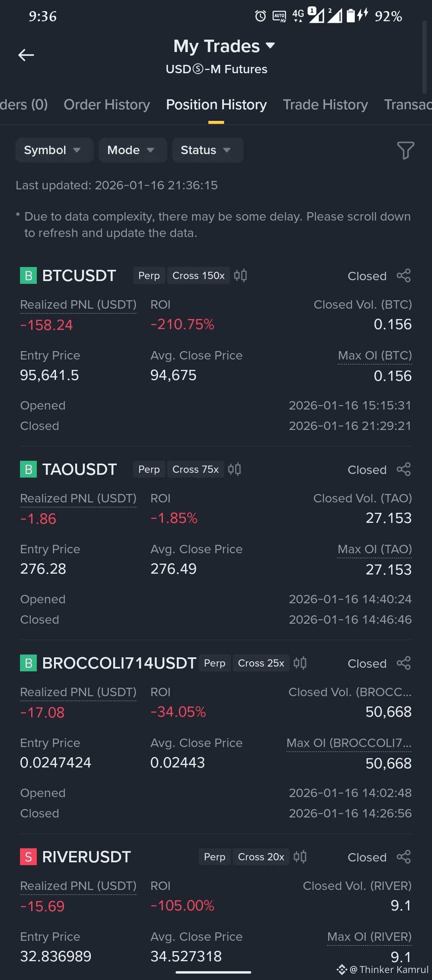The image size is (432, 980).
Task: Share the BROCCOLI714USDT closed position
Action: [404, 663]
